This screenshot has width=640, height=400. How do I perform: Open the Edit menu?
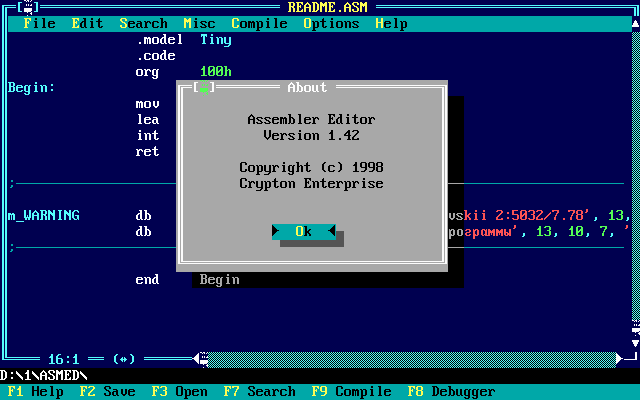[x=87, y=24]
